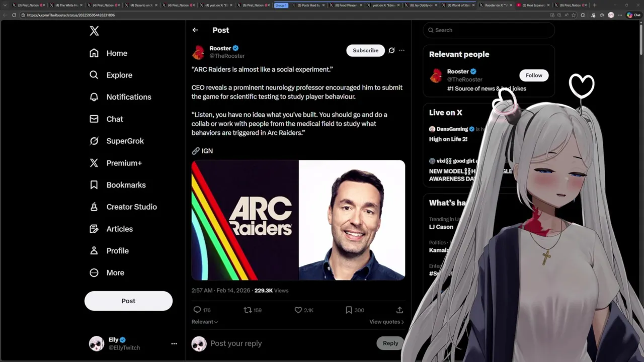Switch to the Dexerto on X tab
The image size is (644, 362).
[142, 5]
